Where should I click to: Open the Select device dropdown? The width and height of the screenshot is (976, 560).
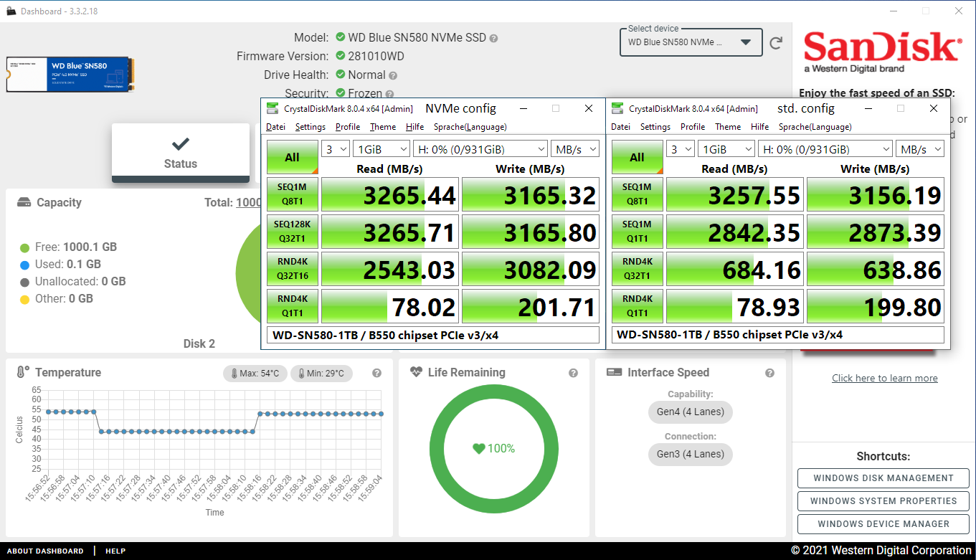tap(690, 42)
